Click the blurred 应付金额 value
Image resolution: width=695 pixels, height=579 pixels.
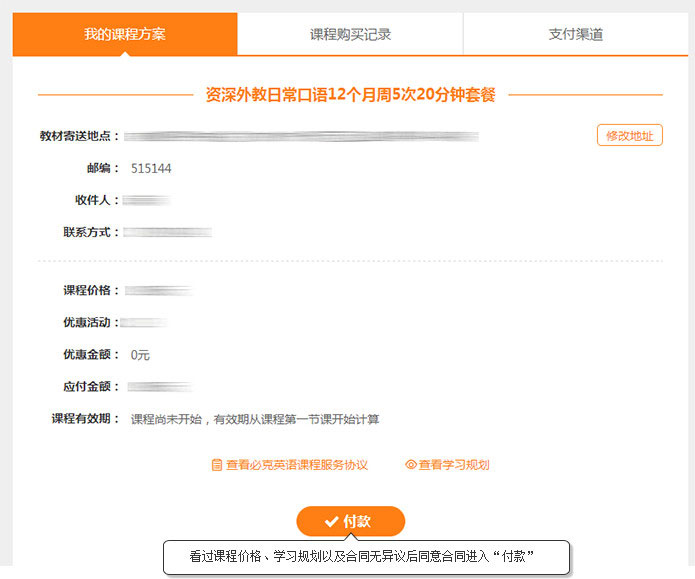(160, 387)
